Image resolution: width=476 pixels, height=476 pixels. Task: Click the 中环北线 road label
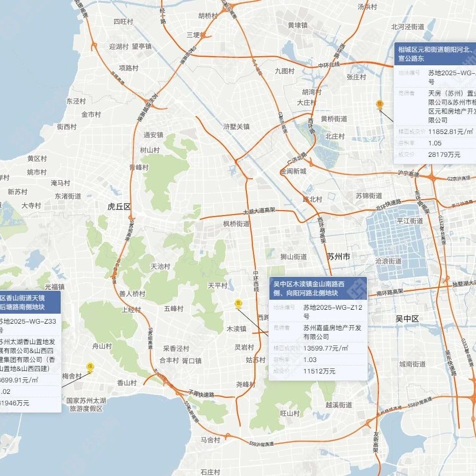pyautogui.click(x=329, y=65)
